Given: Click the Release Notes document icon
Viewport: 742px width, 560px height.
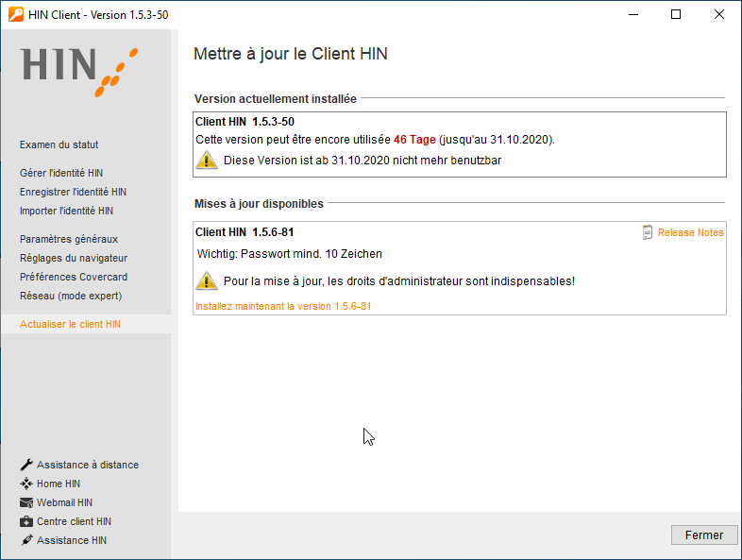Looking at the screenshot, I should click(647, 232).
